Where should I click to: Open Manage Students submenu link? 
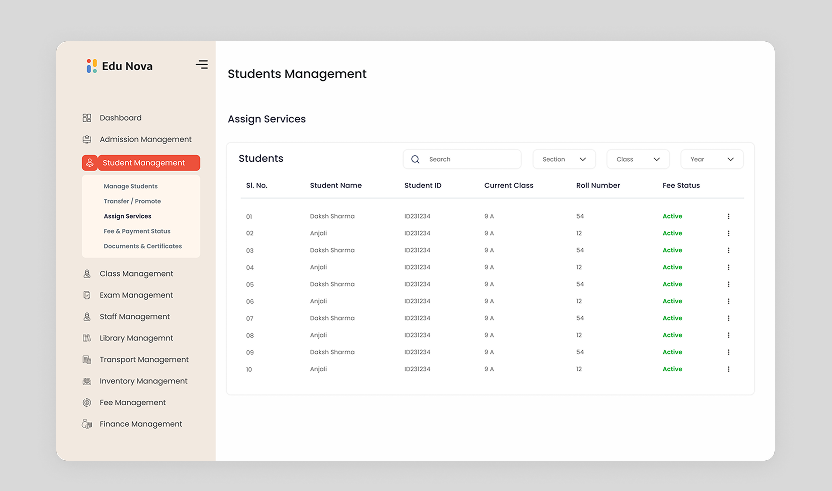pyautogui.click(x=131, y=186)
